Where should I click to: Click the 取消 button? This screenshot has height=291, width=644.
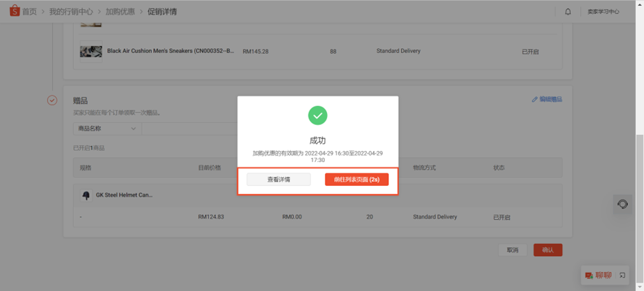click(x=513, y=250)
